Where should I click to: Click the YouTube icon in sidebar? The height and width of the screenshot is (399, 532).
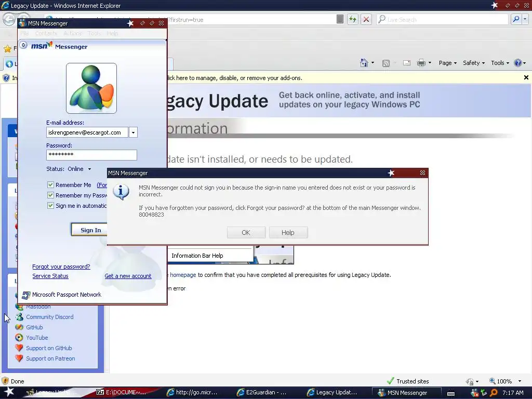coord(19,338)
